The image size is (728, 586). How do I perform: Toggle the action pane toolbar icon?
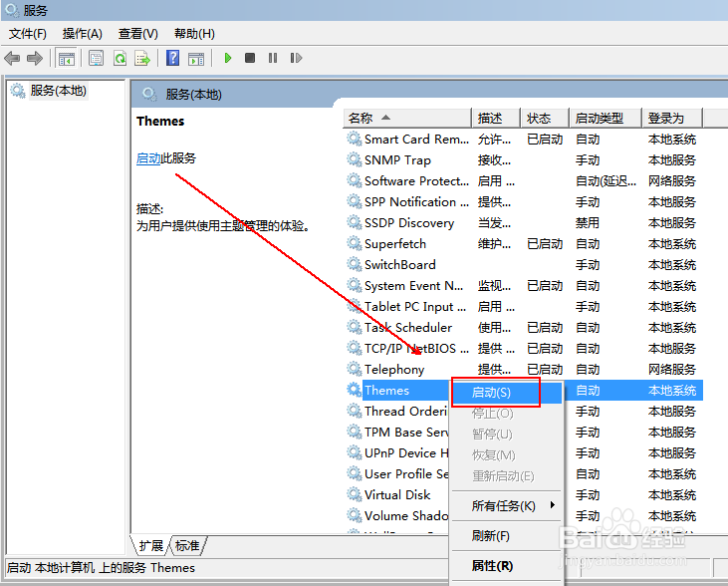click(196, 59)
